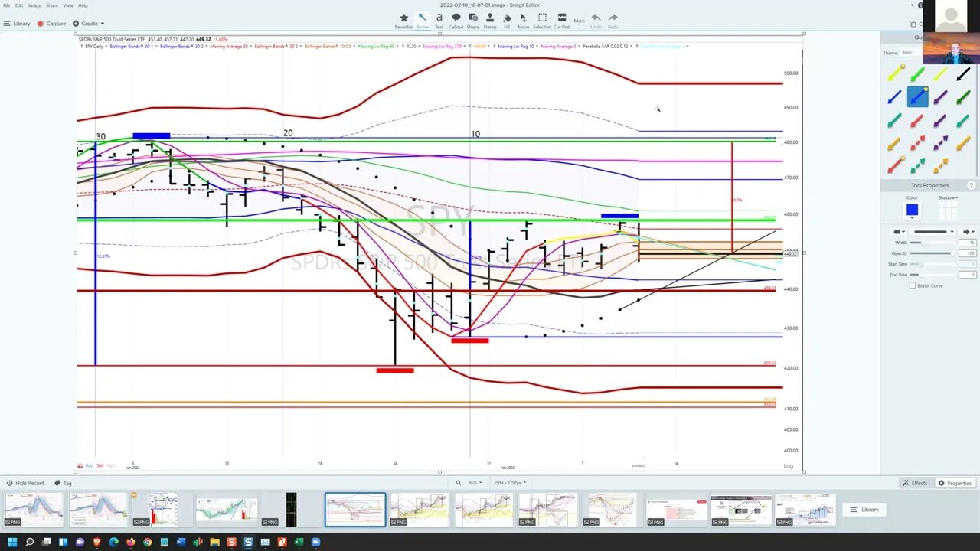The width and height of the screenshot is (980, 551).
Task: Open the Help menu
Action: point(83,5)
